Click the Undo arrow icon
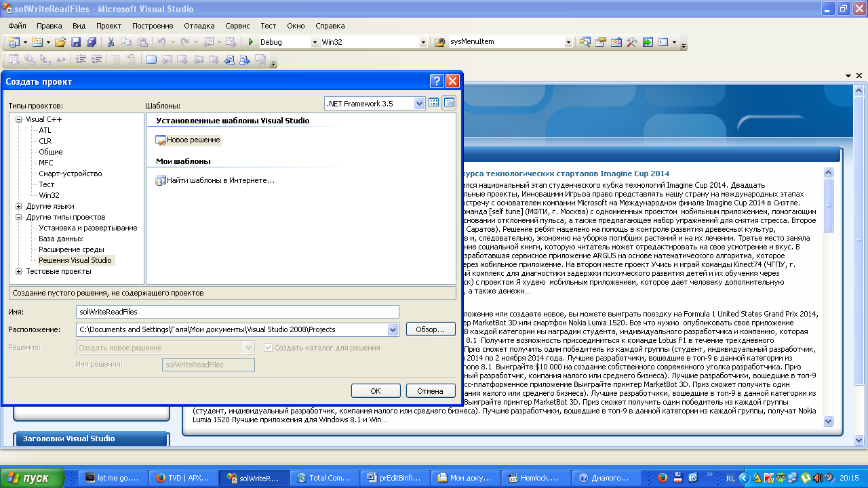 (x=162, y=42)
